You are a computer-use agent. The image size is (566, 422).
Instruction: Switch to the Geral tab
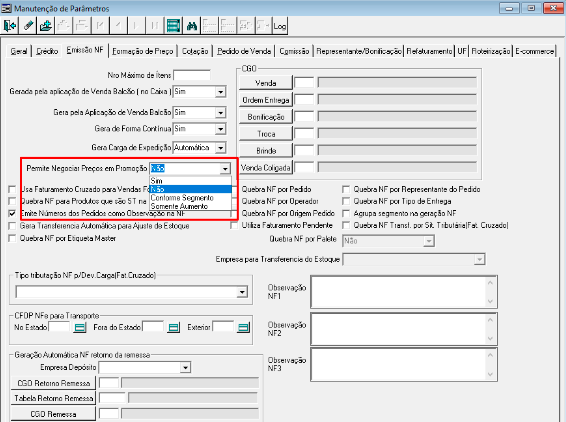[x=19, y=51]
